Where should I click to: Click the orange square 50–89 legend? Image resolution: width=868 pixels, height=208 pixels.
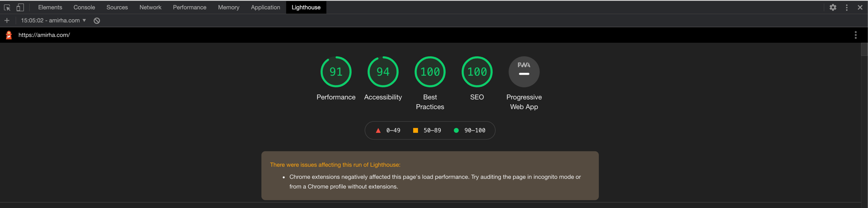[427, 130]
